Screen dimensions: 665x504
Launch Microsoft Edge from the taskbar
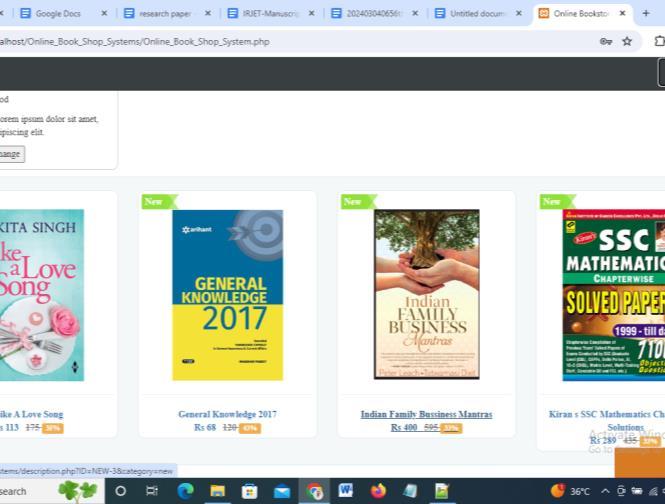point(185,491)
